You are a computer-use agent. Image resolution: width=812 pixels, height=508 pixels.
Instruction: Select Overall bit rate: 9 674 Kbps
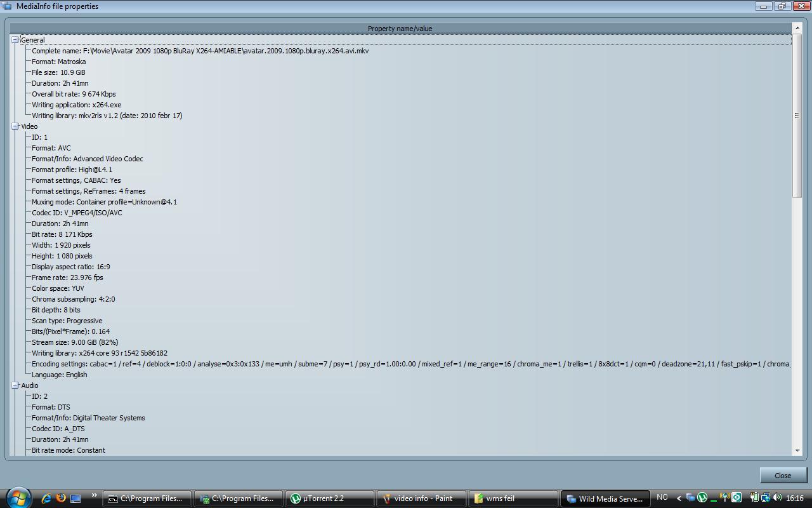pos(74,94)
